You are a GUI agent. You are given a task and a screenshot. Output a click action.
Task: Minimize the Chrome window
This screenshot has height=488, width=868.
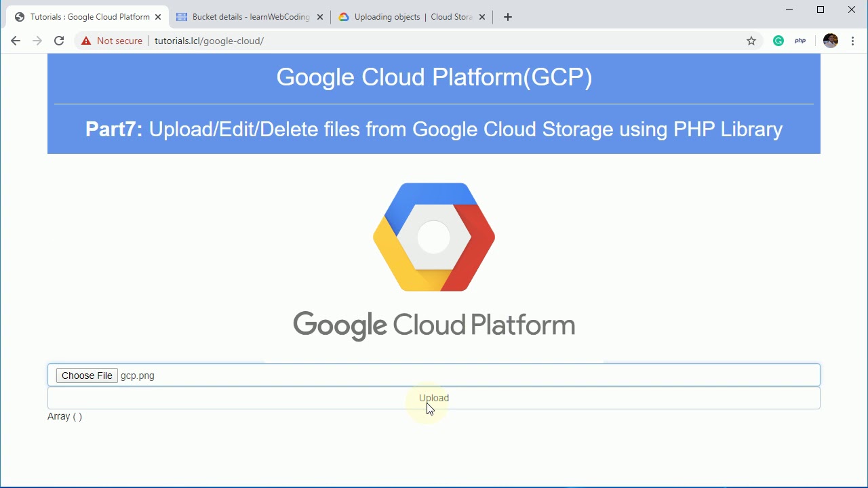click(x=789, y=9)
